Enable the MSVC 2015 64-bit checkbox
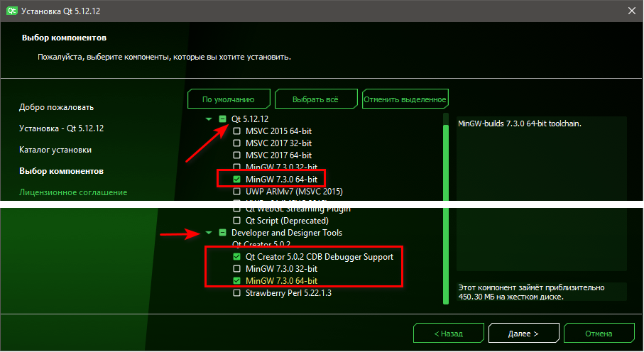This screenshot has height=352, width=644. (x=237, y=131)
